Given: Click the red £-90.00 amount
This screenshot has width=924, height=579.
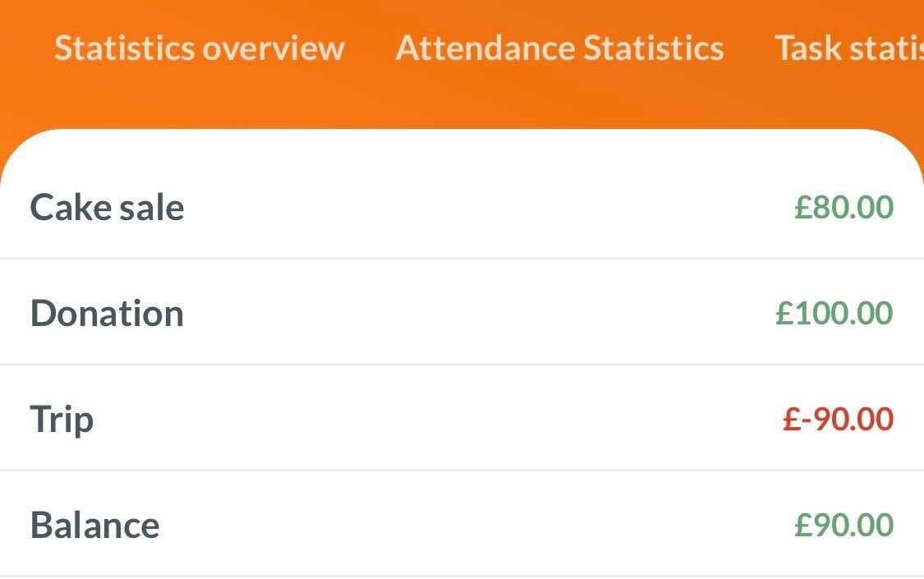Looking at the screenshot, I should click(x=838, y=419).
